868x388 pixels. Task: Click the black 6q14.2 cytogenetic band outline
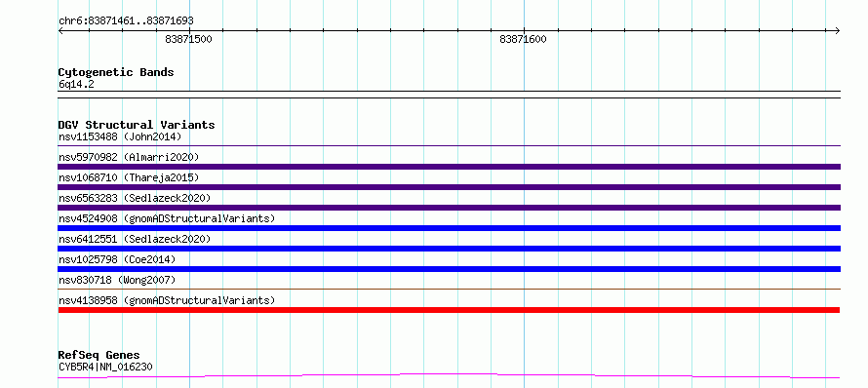tap(449, 95)
